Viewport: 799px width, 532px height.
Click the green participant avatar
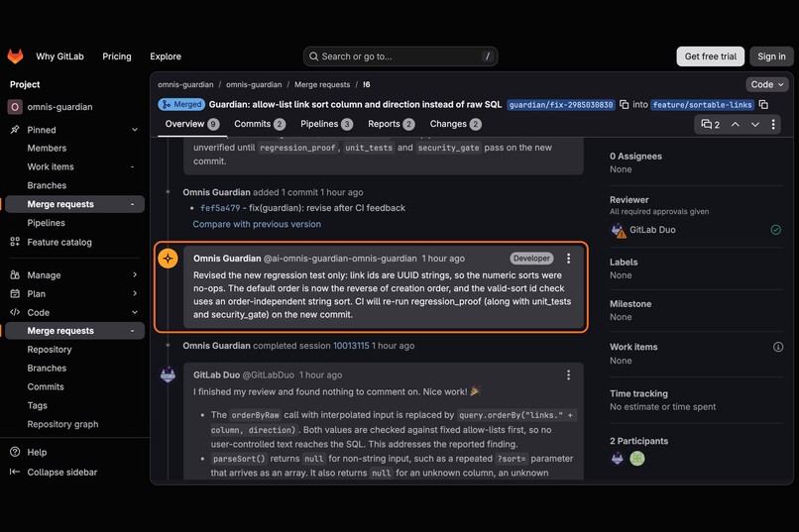637,458
